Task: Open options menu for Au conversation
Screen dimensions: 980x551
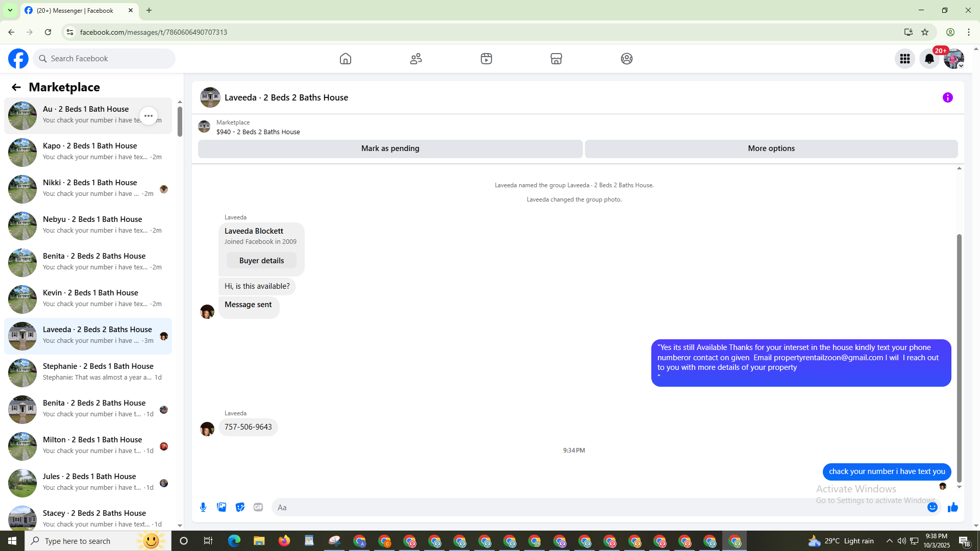Action: coord(149,116)
